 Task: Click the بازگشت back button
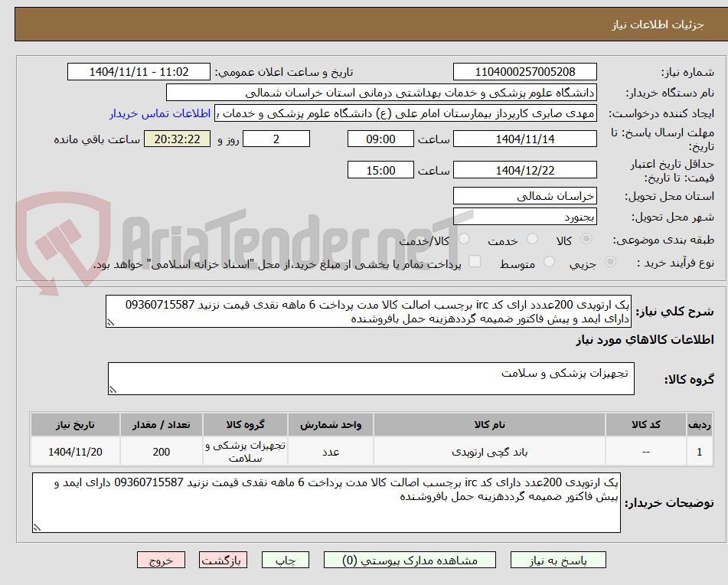click(223, 560)
